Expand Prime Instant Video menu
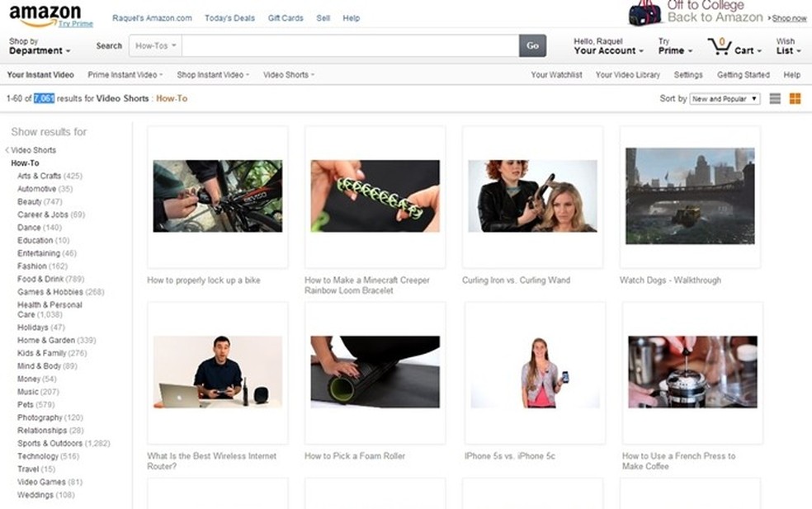 125,74
